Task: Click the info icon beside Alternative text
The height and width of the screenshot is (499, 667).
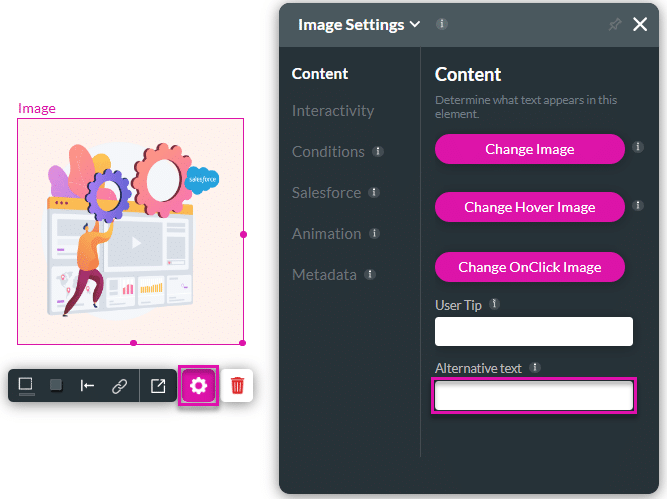Action: click(535, 367)
